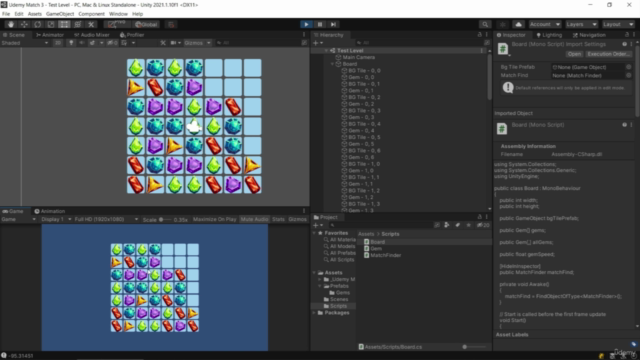Open the Account dropdown

point(544,24)
